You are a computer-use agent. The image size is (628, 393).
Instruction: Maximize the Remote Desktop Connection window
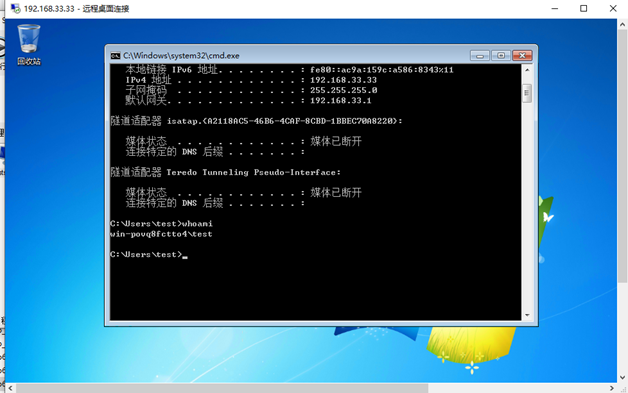584,8
